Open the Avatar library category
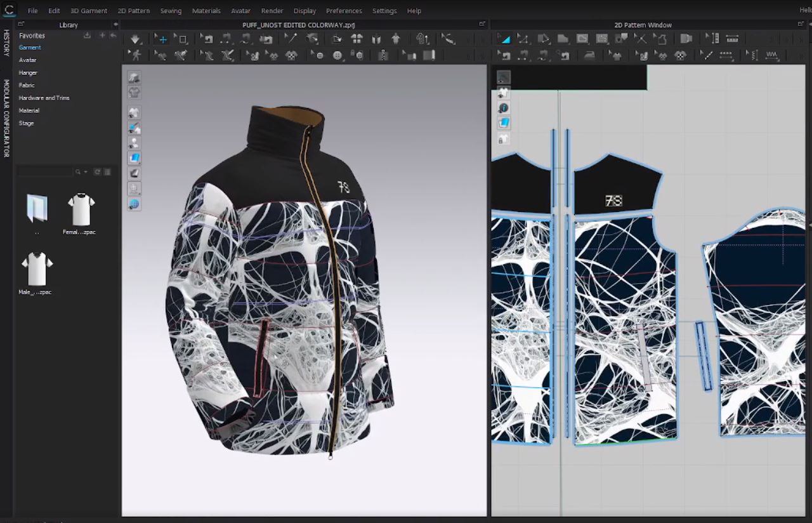This screenshot has width=812, height=523. pyautogui.click(x=27, y=60)
